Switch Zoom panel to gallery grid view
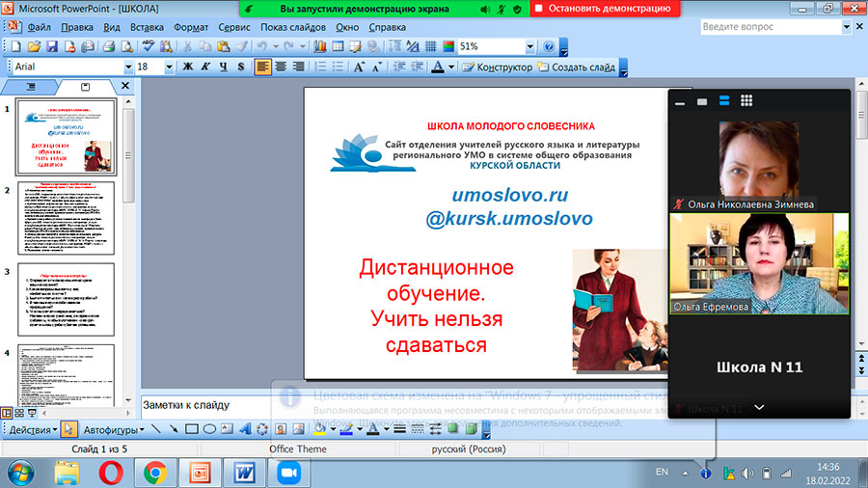The height and width of the screenshot is (488, 868). (746, 100)
